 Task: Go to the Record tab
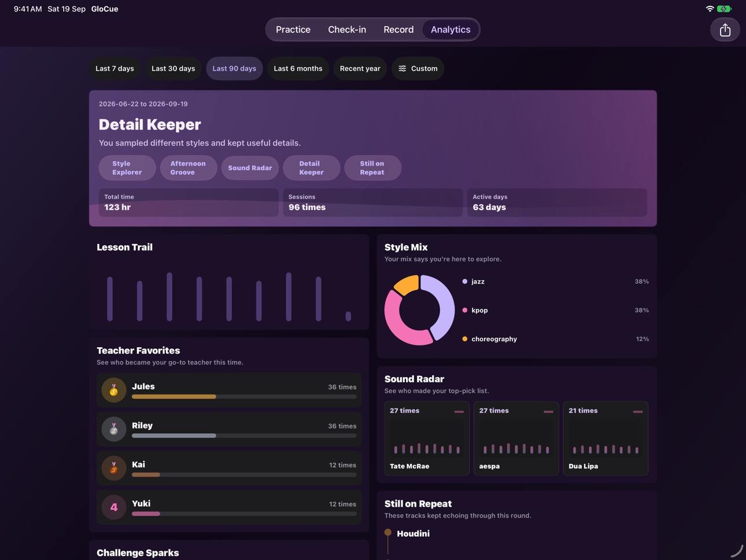click(x=398, y=30)
